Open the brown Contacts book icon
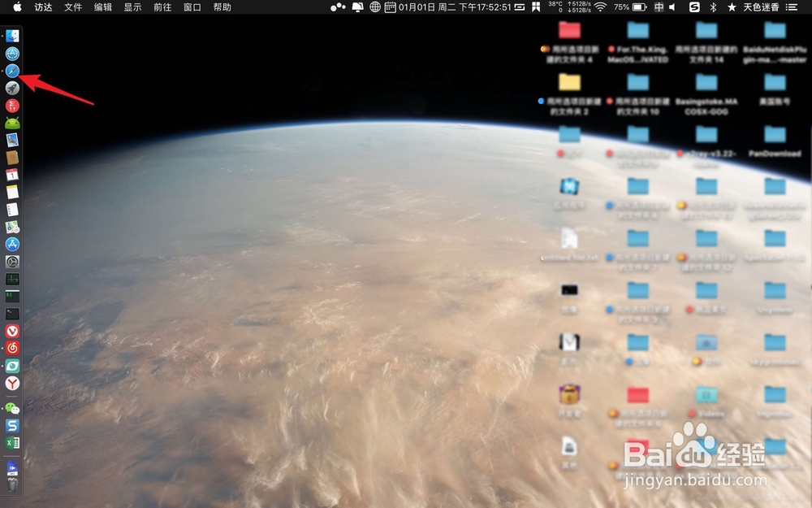Image resolution: width=812 pixels, height=508 pixels. pos(12,158)
